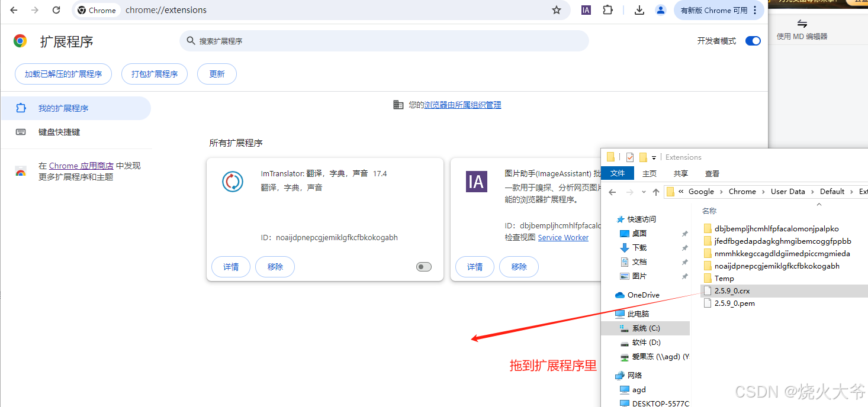Focus the extension search box
Screen dimensions: 868x407
tap(384, 41)
